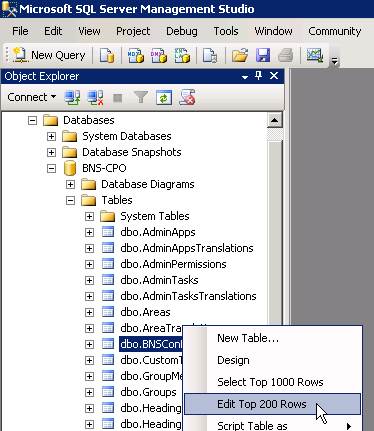Select the dbo.AdminTasksTranslations table
The height and width of the screenshot is (431, 374).
pyautogui.click(x=188, y=296)
